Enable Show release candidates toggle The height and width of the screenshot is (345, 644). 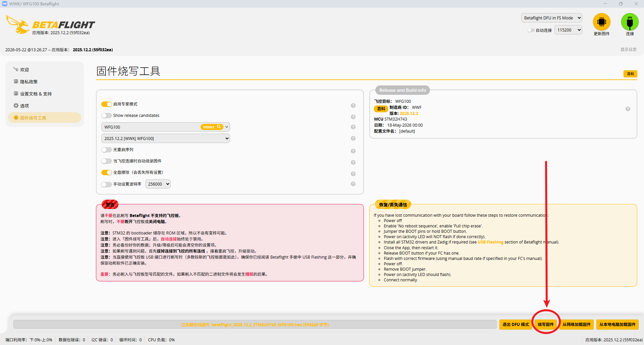[x=107, y=116]
